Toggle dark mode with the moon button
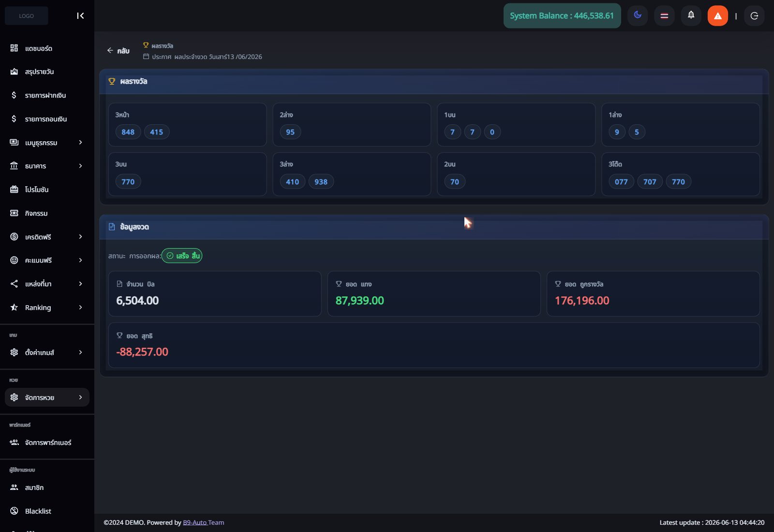 tap(638, 15)
